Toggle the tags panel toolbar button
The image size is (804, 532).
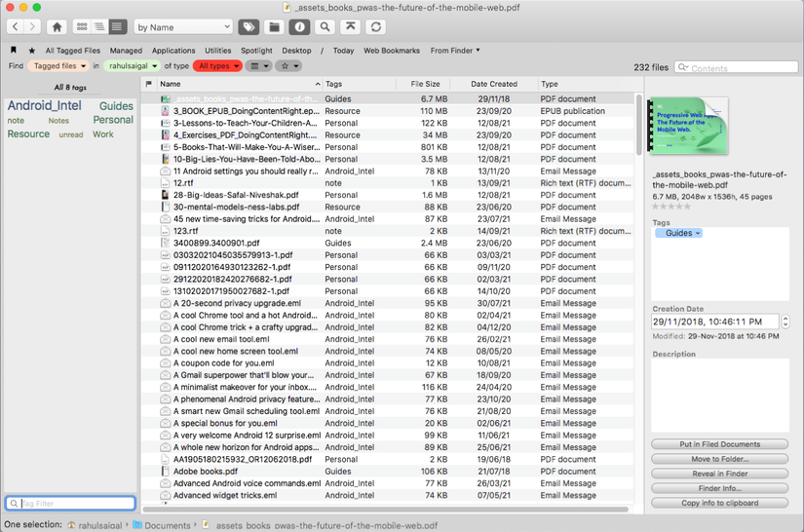click(x=249, y=26)
